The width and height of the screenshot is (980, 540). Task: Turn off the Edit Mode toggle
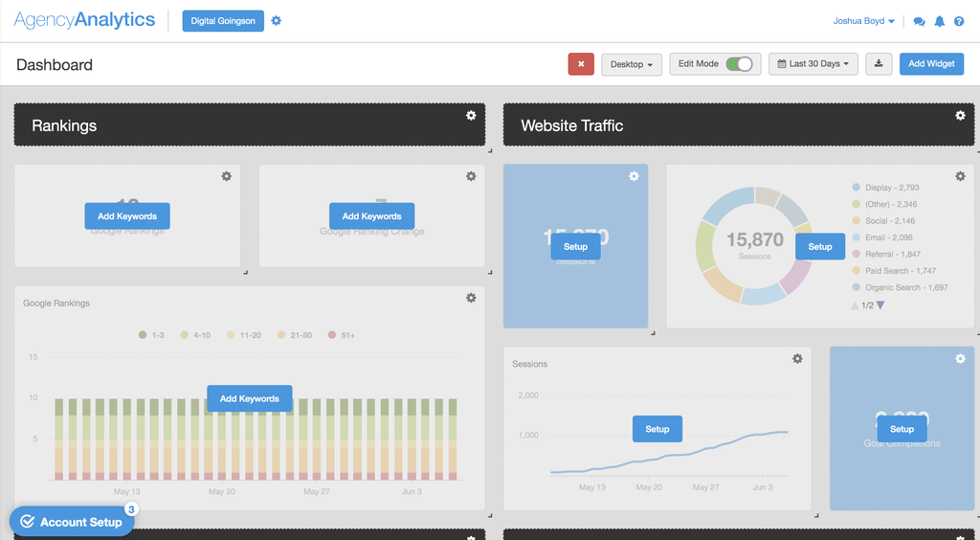click(x=738, y=64)
